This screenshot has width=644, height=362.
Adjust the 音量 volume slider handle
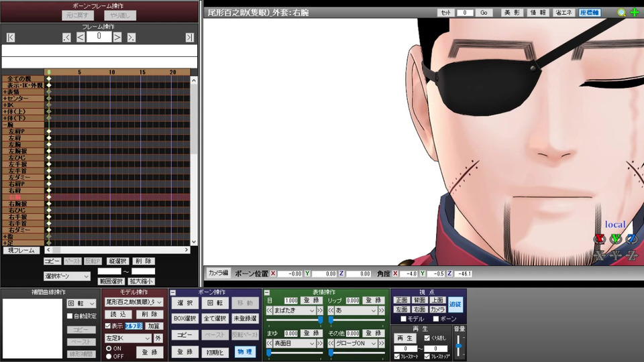pyautogui.click(x=459, y=347)
